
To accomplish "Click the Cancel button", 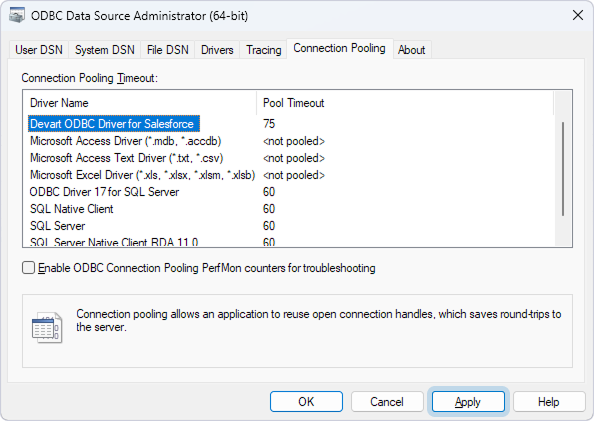I will coord(387,401).
